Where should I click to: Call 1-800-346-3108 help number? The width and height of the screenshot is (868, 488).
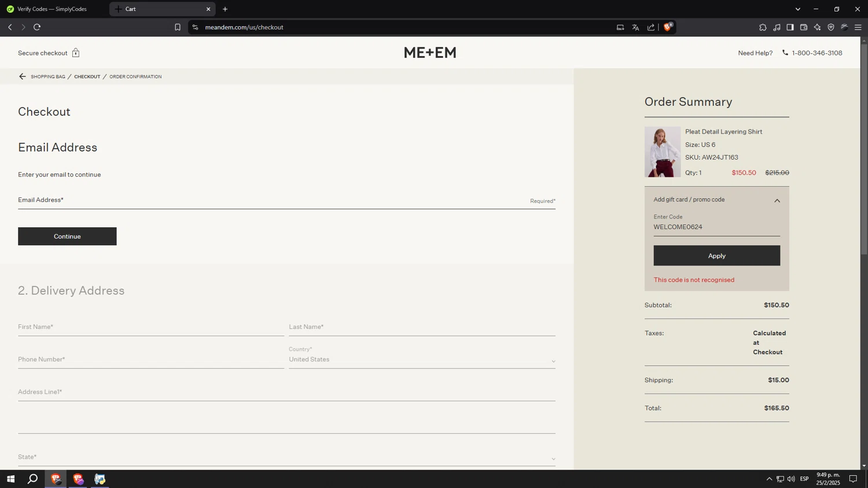tap(817, 53)
